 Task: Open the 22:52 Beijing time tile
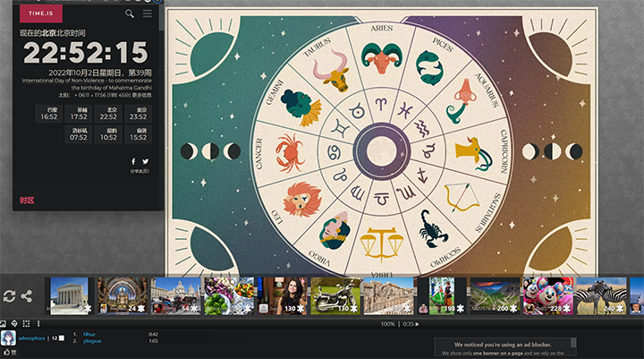pyautogui.click(x=108, y=114)
